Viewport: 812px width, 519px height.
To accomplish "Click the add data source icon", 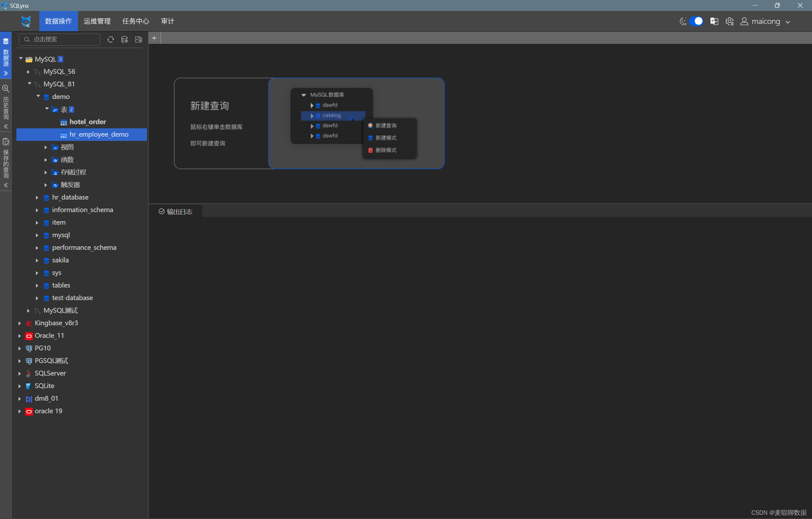I will tap(124, 39).
